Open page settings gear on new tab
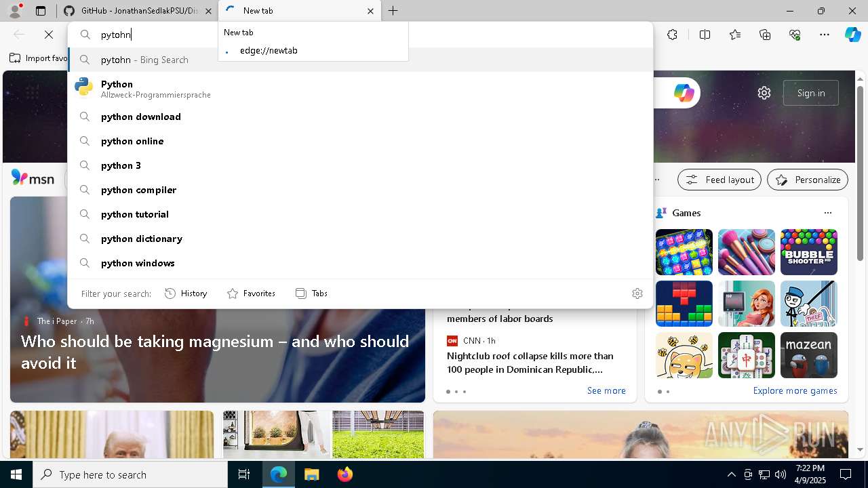Screen dimensions: 868x488 click(x=764, y=93)
